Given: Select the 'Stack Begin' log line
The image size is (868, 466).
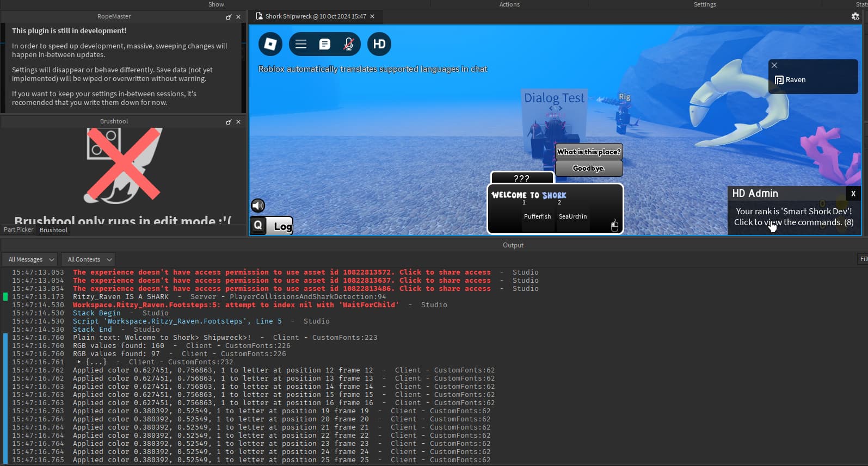Looking at the screenshot, I should (x=96, y=313).
